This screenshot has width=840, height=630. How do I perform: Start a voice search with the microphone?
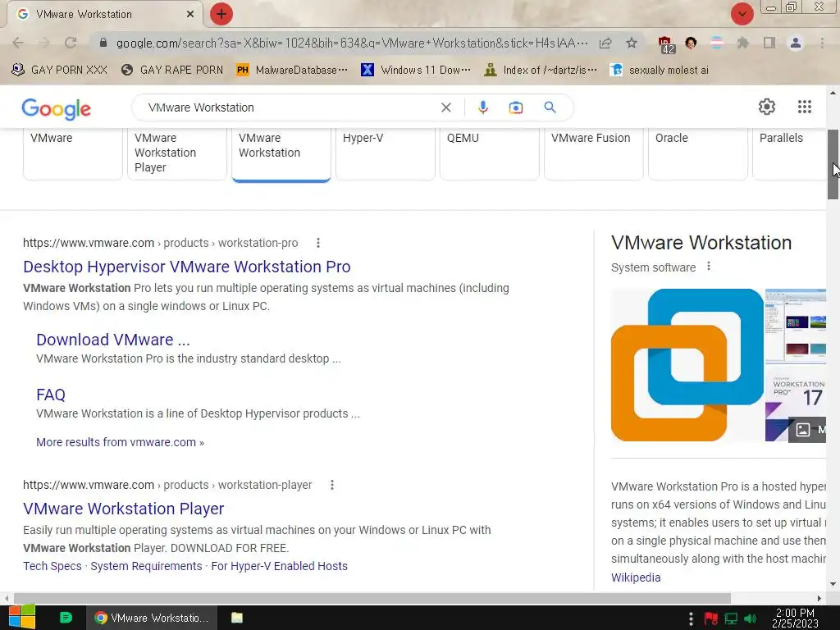point(482,107)
